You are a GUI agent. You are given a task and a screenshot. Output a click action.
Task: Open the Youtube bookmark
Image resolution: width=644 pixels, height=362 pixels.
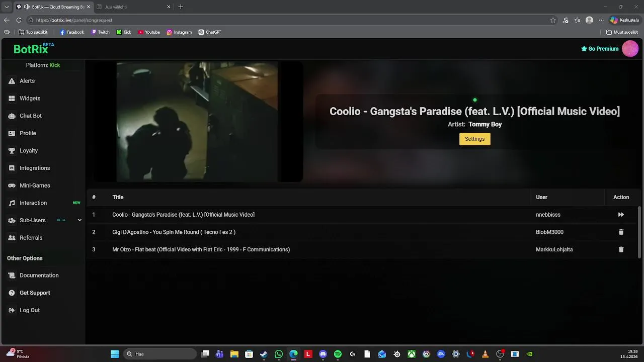pyautogui.click(x=149, y=32)
